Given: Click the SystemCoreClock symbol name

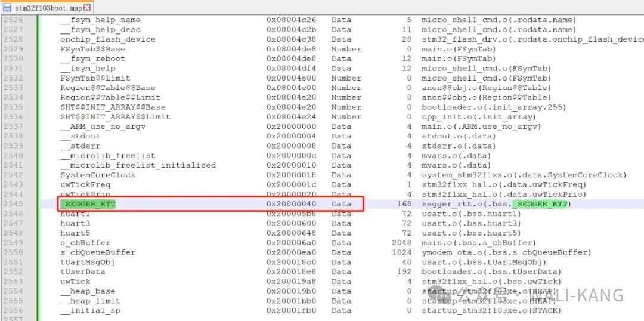Looking at the screenshot, I should click(98, 175).
